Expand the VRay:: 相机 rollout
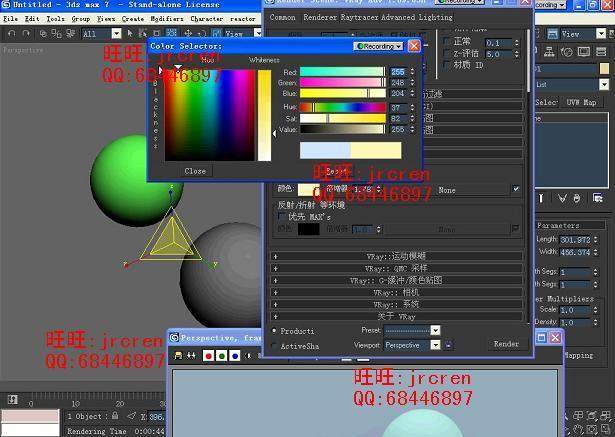 tap(396, 292)
